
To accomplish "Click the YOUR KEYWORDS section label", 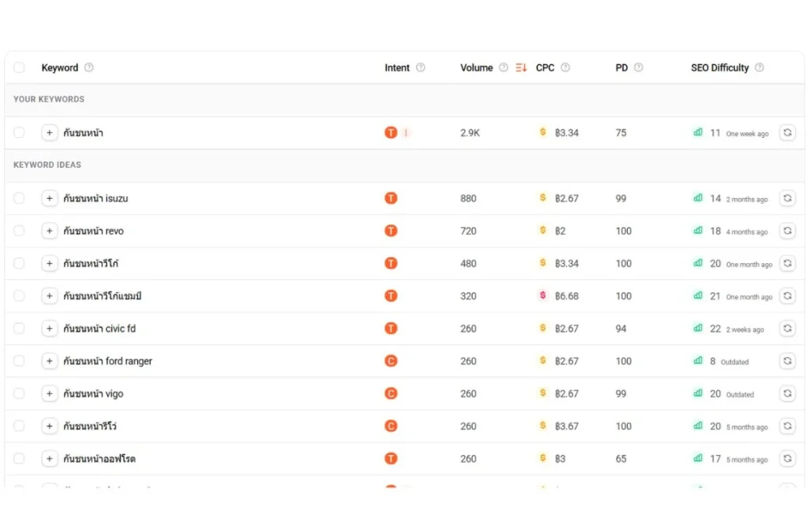I will pos(48,99).
